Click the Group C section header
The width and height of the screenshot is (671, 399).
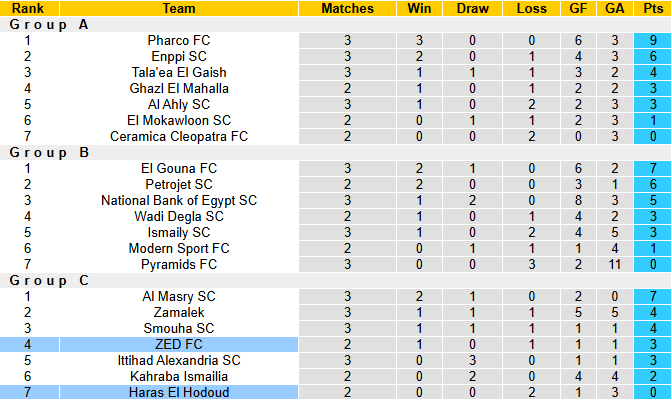[49, 280]
